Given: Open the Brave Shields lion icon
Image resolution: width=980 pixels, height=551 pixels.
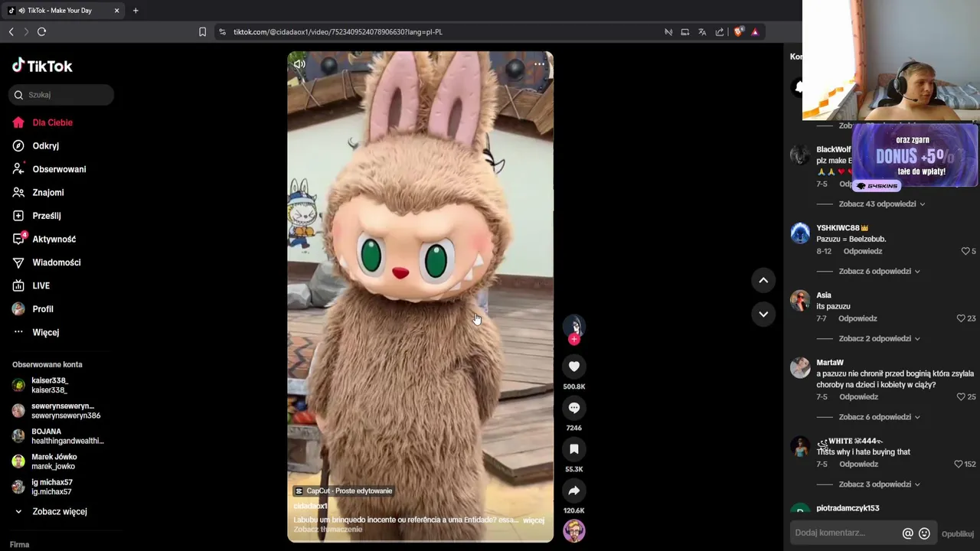Looking at the screenshot, I should pyautogui.click(x=738, y=32).
